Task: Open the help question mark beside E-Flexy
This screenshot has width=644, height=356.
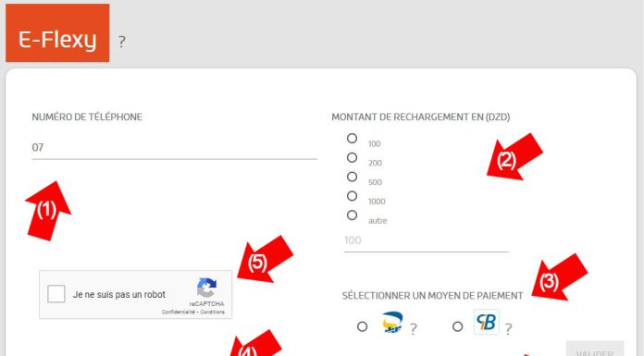Action: click(x=121, y=42)
